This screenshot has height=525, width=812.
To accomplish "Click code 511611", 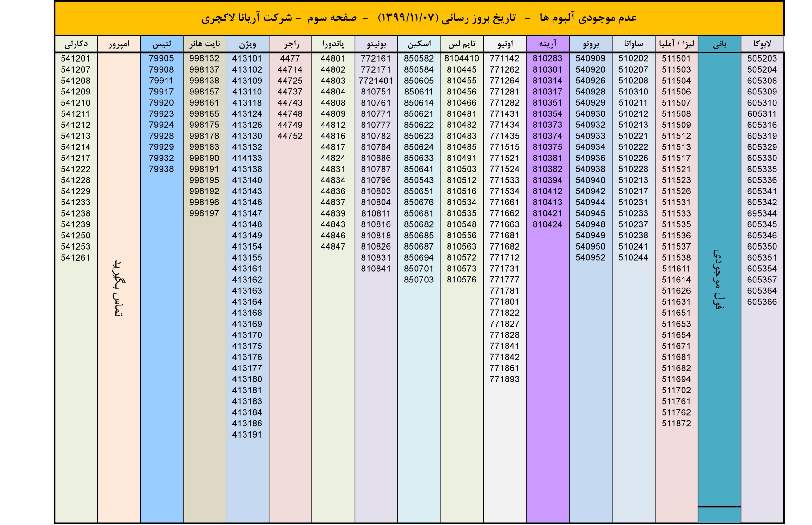I will pos(676,269).
